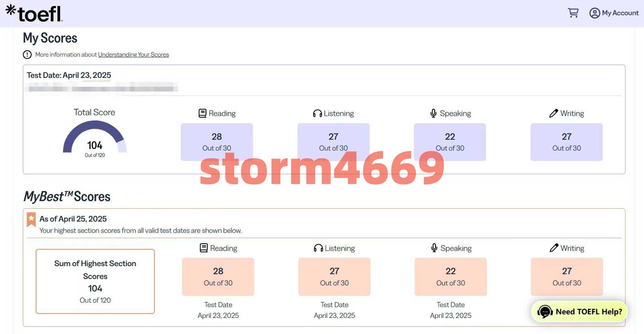Click the Listening label in MyBest Scores
The image size is (644, 334).
(340, 248)
